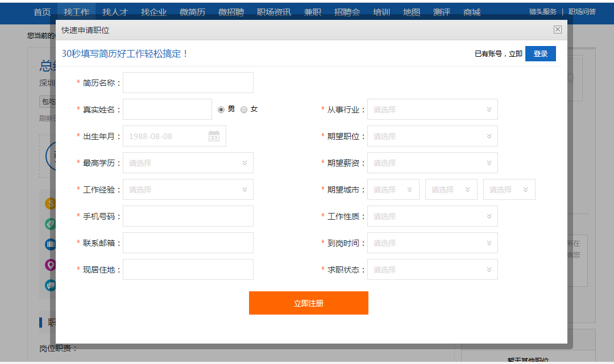The width and height of the screenshot is (614, 364).
Task: Click the 真实姓名 input field
Action: click(x=167, y=110)
